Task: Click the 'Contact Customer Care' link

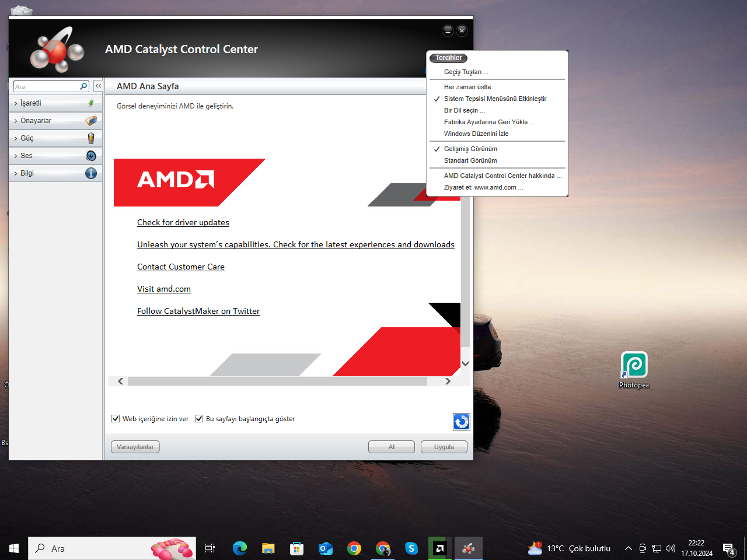Action: [181, 267]
